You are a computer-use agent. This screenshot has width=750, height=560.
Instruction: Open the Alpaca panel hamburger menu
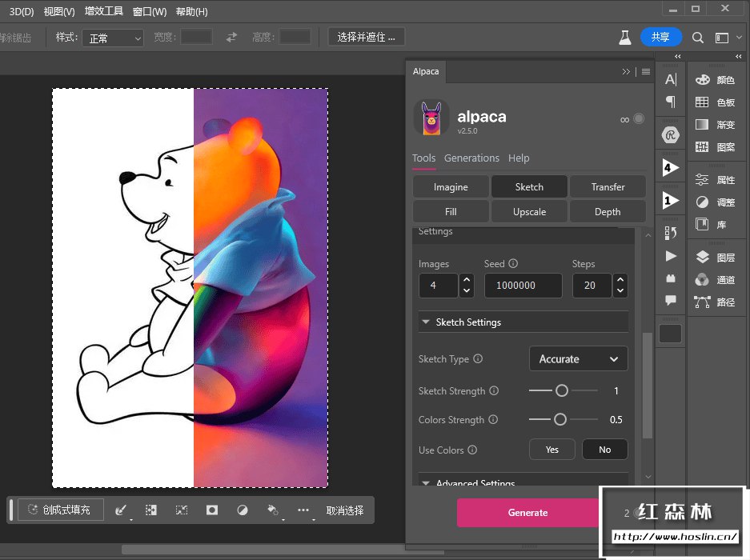pos(645,71)
